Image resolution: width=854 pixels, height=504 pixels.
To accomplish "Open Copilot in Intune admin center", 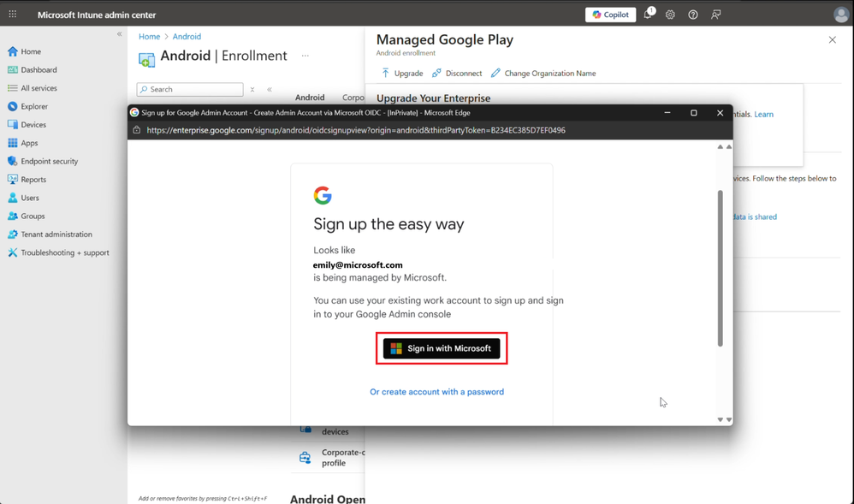I will (x=610, y=15).
